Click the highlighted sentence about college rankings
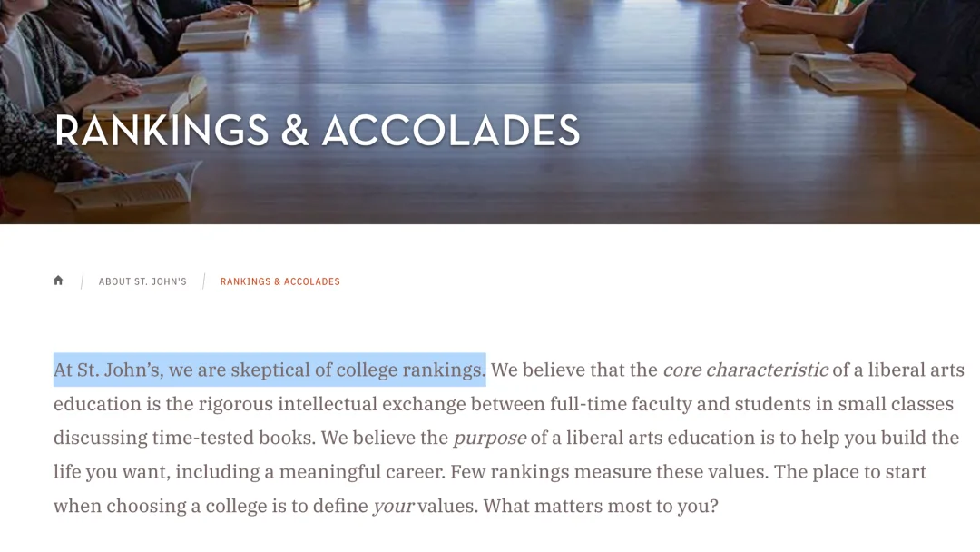Viewport: 980px width, 552px height. pyautogui.click(x=269, y=370)
